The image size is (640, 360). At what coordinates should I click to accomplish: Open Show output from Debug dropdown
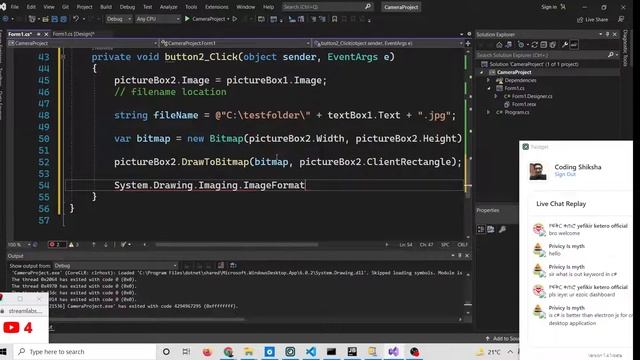[116, 265]
